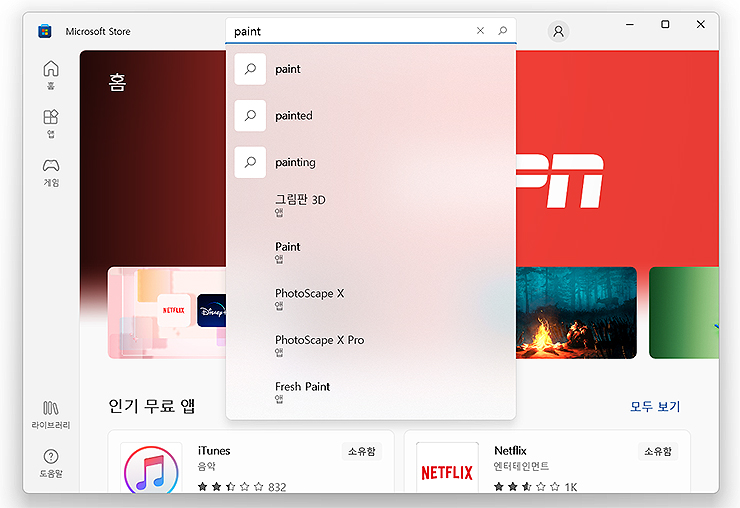The image size is (740, 508).
Task: Open the Home (홈) sidebar section
Action: (x=51, y=75)
